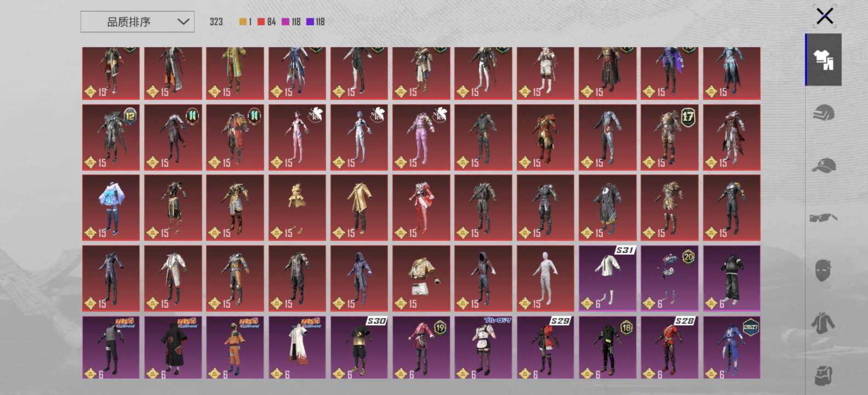Select the outfit tagged S30
This screenshot has width=868, height=395.
click(x=359, y=348)
